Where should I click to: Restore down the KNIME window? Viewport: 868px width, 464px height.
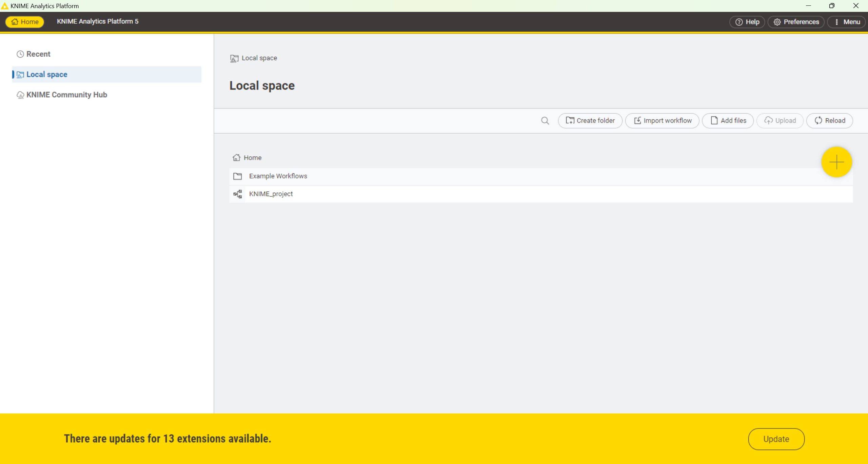click(x=832, y=6)
